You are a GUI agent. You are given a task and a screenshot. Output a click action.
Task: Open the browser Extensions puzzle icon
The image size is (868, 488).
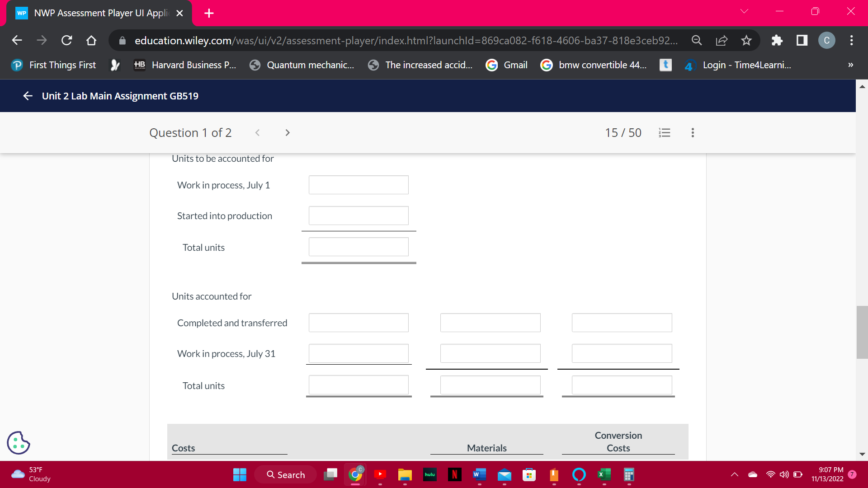coord(777,41)
